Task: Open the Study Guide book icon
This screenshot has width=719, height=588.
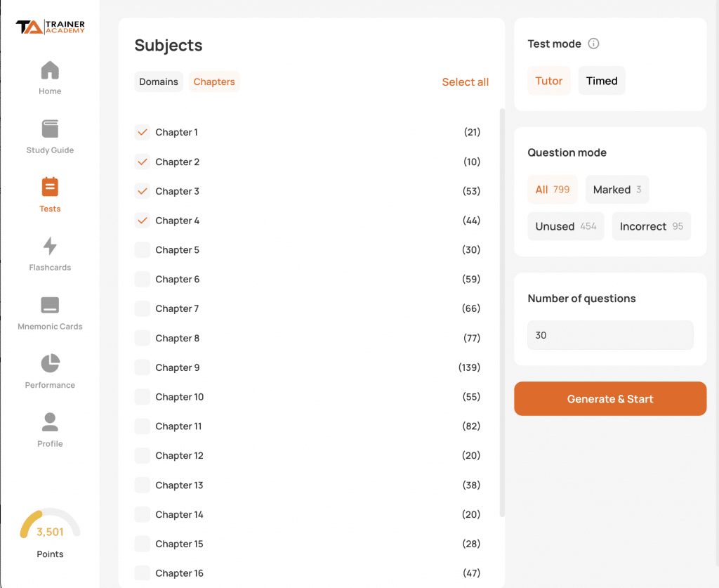Action: 50,129
